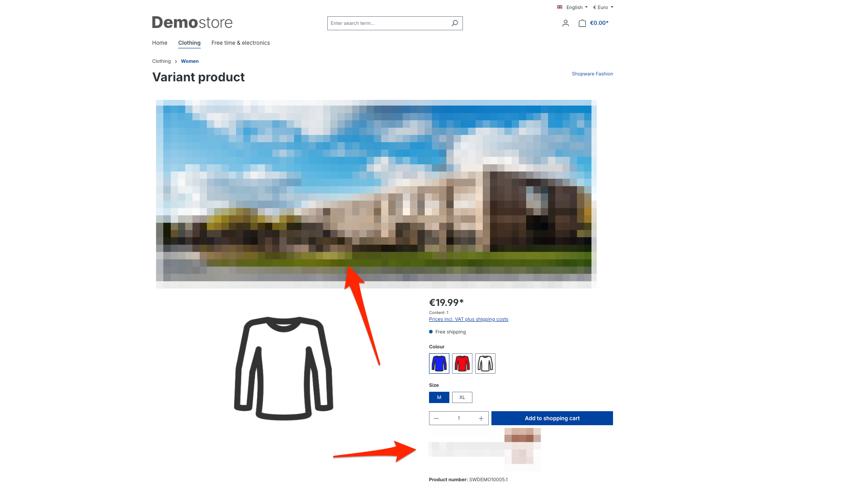Click the Shopware Fashion brand link

(592, 73)
